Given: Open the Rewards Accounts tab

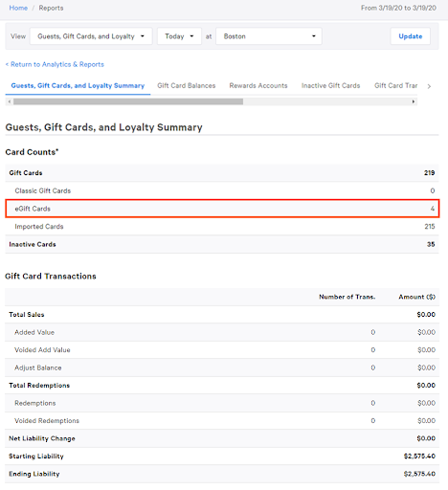Looking at the screenshot, I should (x=258, y=85).
